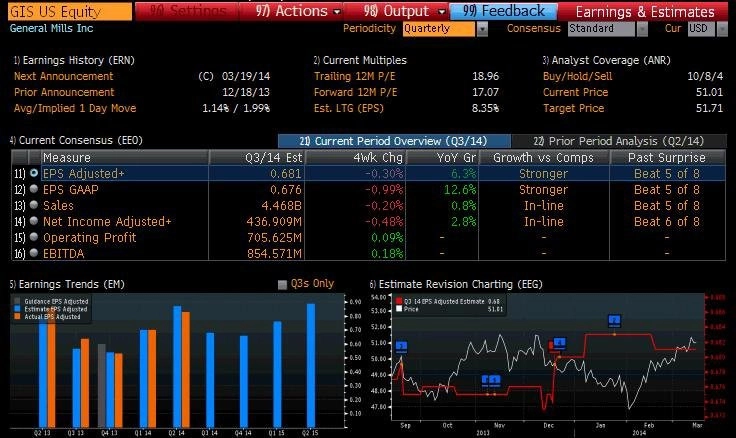This screenshot has width=736, height=438.
Task: Click the blue event flag near Sep
Action: [401, 347]
